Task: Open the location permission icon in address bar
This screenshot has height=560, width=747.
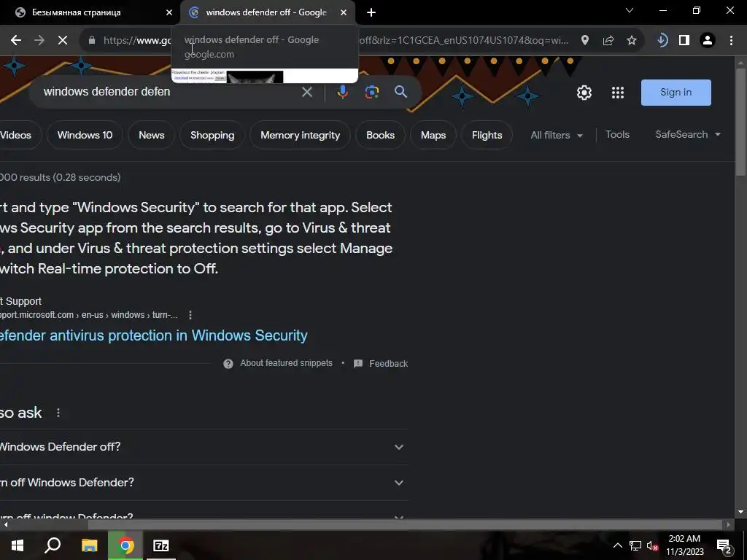Action: [585, 41]
